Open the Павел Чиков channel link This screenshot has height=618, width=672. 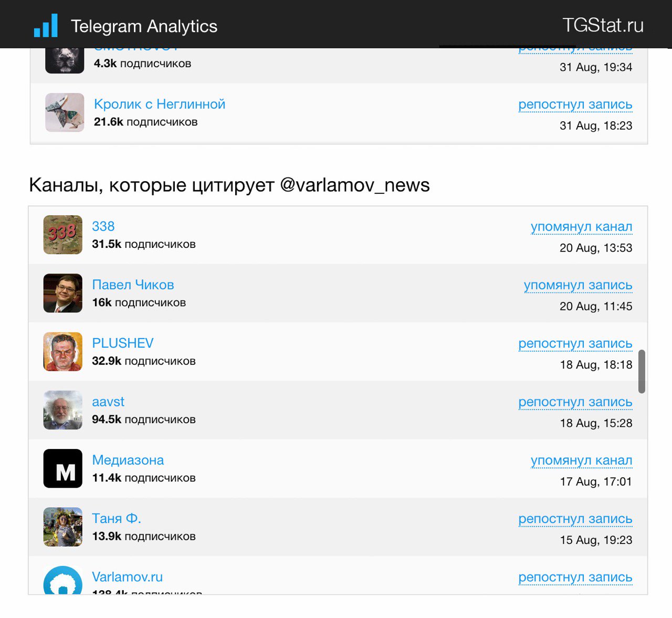point(133,285)
